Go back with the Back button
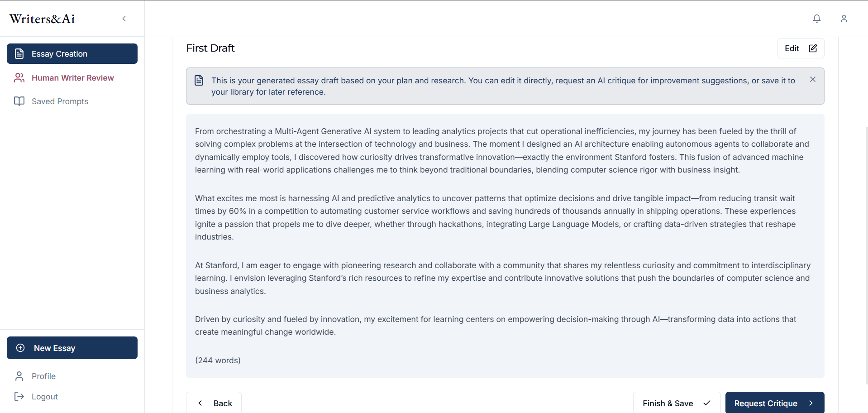The image size is (868, 413). click(214, 403)
